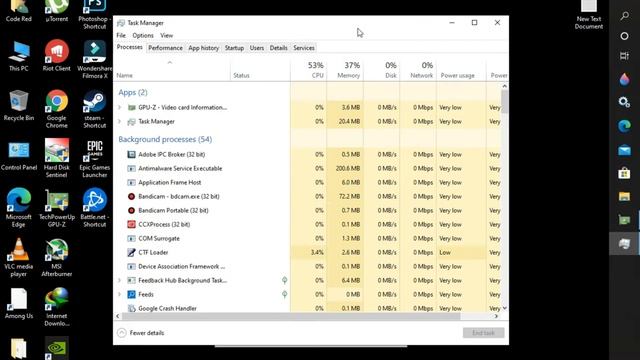Open the Recycle Bin
640x360 pixels.
pos(19,105)
